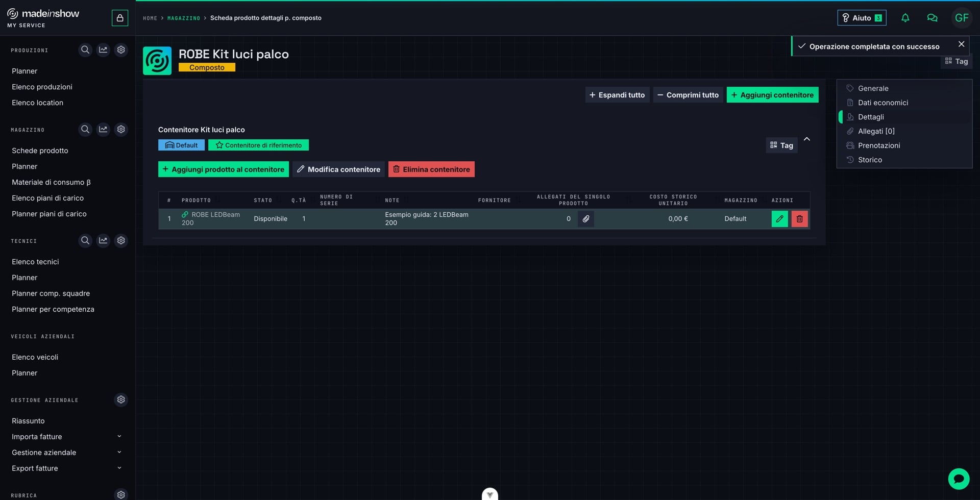Open Planner per competenza
The height and width of the screenshot is (500, 980).
pyautogui.click(x=53, y=309)
